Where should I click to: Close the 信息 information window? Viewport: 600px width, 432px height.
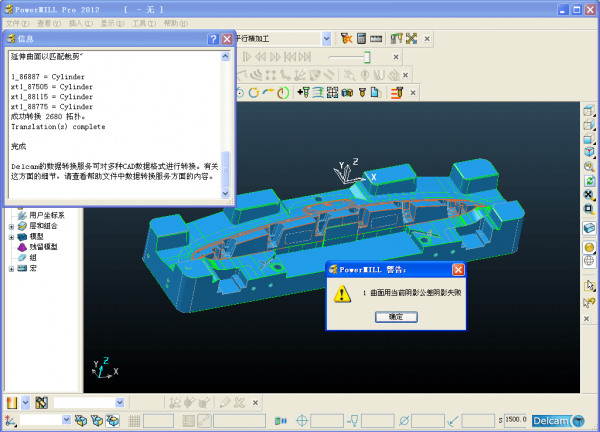[x=227, y=39]
